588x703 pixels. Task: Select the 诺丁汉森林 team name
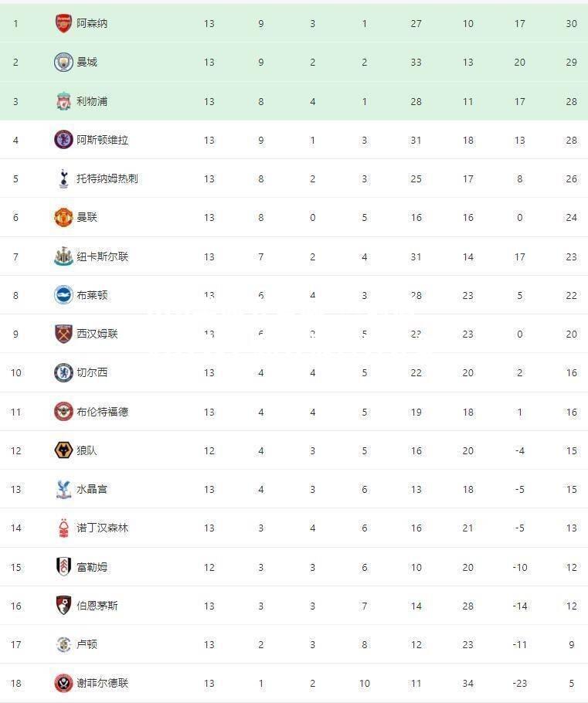point(102,528)
